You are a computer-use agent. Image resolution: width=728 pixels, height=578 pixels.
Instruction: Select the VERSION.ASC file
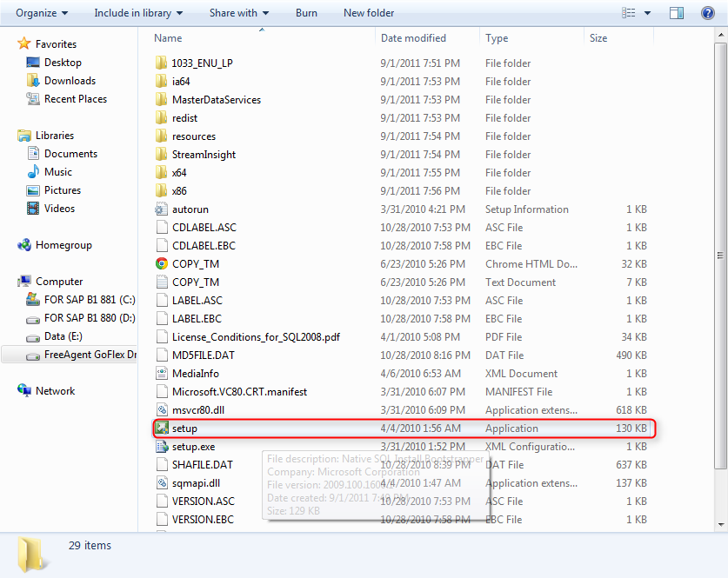(x=204, y=501)
